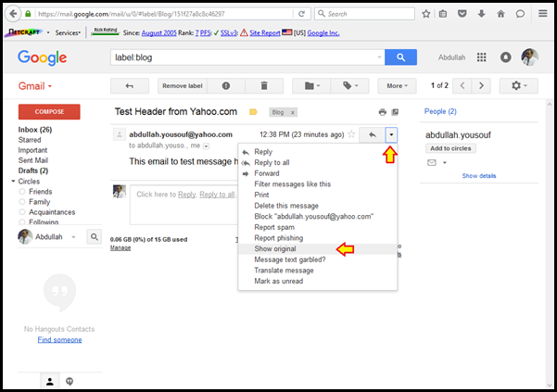
Task: Open the Google apps grid
Action: click(x=481, y=57)
